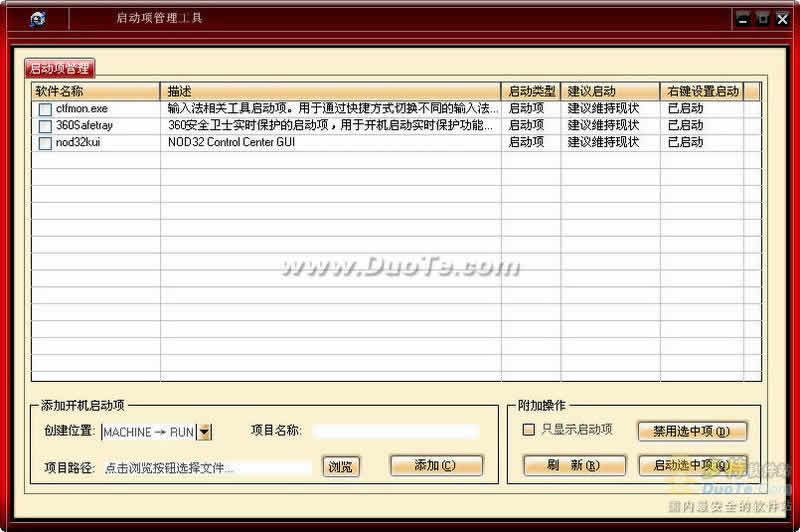Tick the 360Safetray row checkbox
The width and height of the screenshot is (800, 532).
click(x=45, y=126)
